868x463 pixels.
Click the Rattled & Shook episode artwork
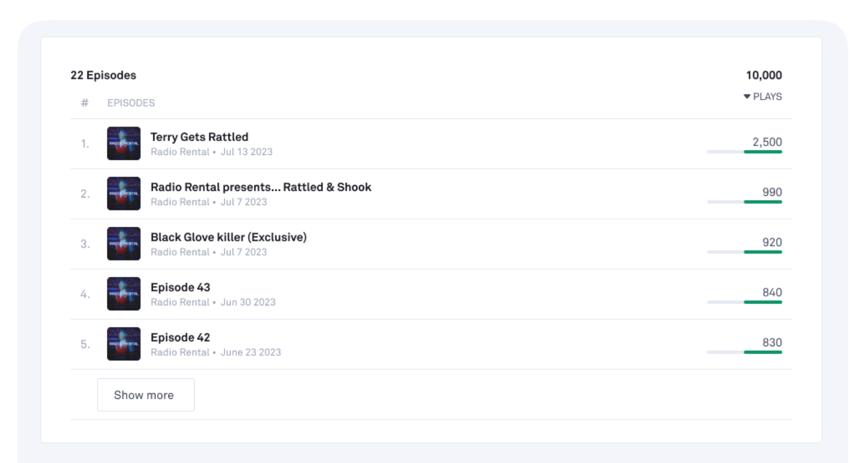click(x=123, y=194)
